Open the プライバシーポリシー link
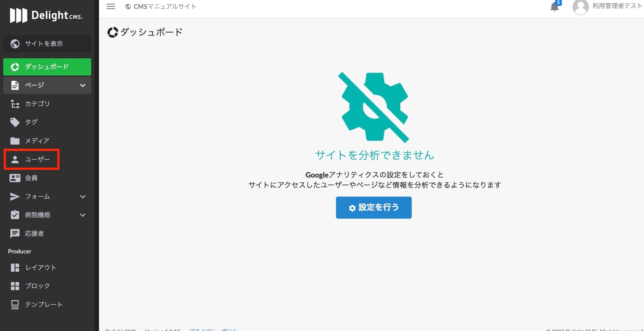The height and width of the screenshot is (331, 644). pos(214,329)
